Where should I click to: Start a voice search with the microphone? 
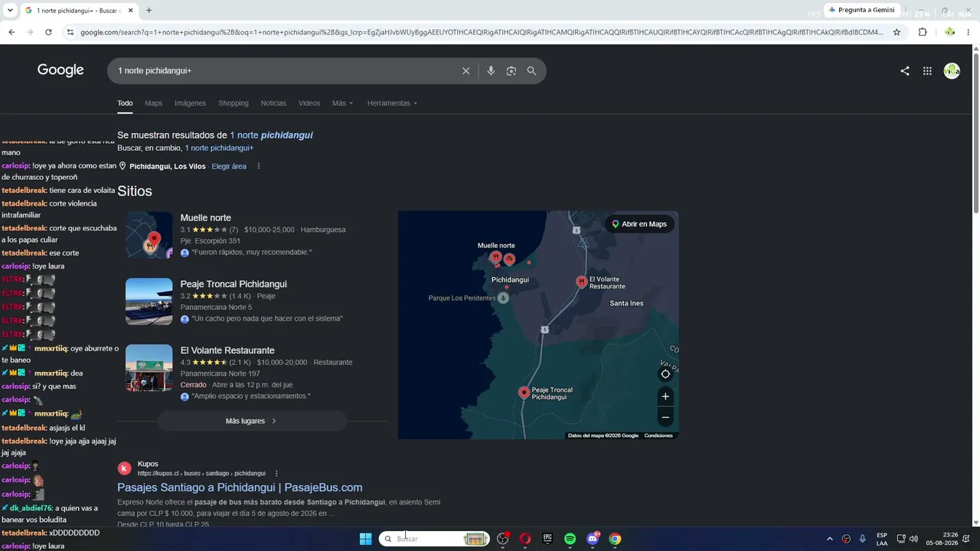click(491, 70)
